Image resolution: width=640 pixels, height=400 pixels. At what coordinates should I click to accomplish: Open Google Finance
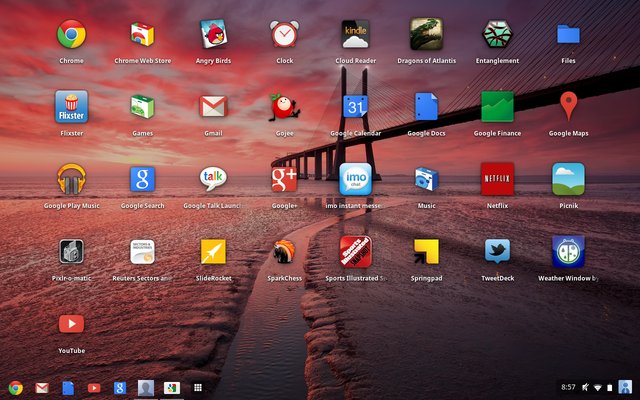point(498,107)
